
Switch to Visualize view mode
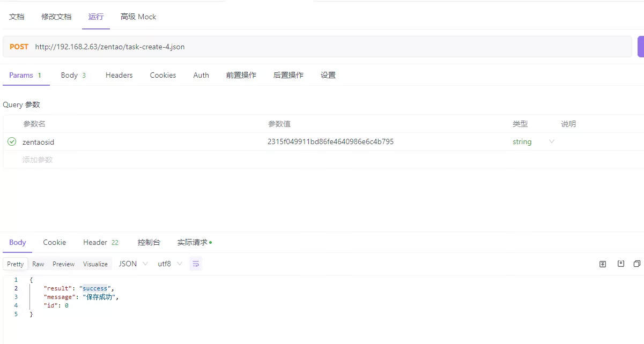point(95,264)
